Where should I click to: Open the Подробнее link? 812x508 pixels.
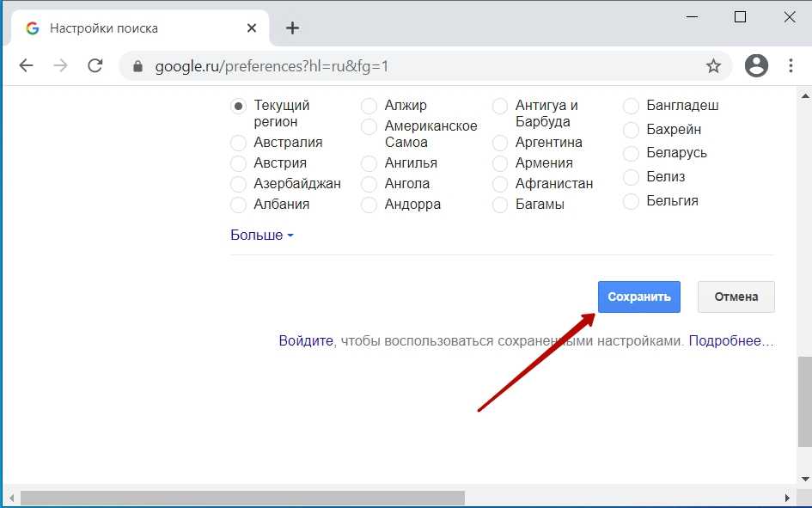coord(730,341)
